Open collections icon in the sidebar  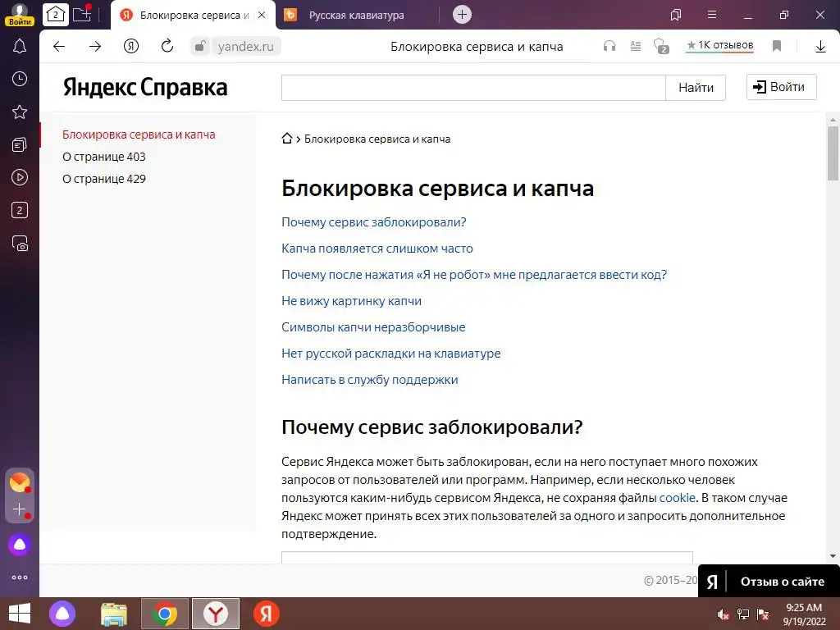click(x=20, y=144)
